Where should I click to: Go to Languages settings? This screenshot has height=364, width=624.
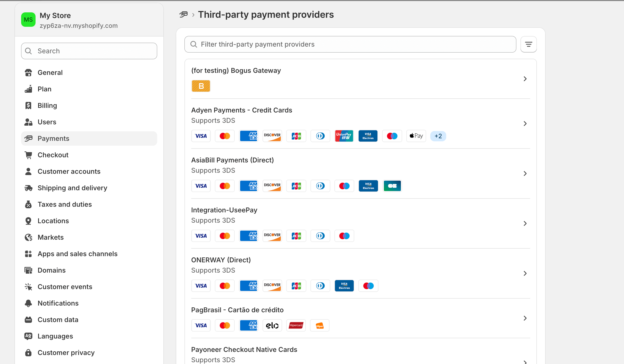[x=89, y=336]
